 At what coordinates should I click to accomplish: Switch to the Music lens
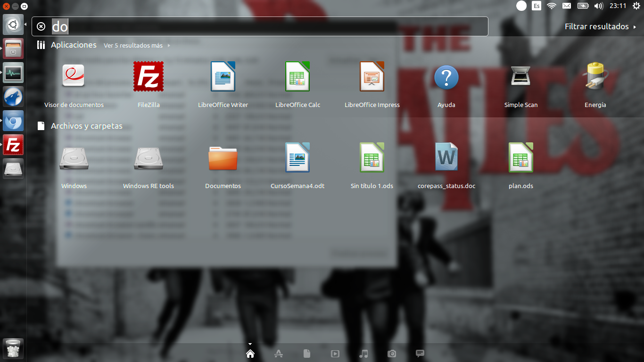(363, 354)
